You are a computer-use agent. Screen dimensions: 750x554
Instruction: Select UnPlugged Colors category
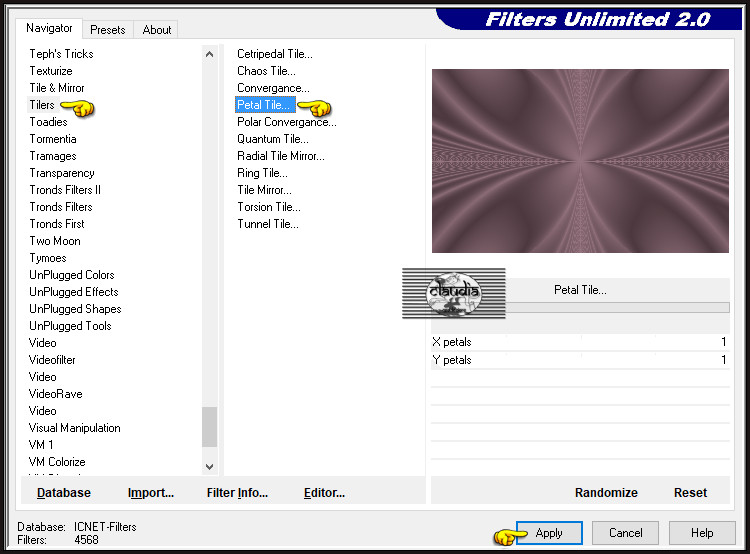tap(72, 275)
